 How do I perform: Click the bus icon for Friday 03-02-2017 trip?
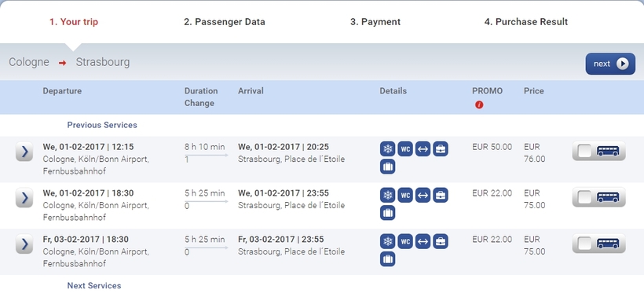click(x=608, y=244)
